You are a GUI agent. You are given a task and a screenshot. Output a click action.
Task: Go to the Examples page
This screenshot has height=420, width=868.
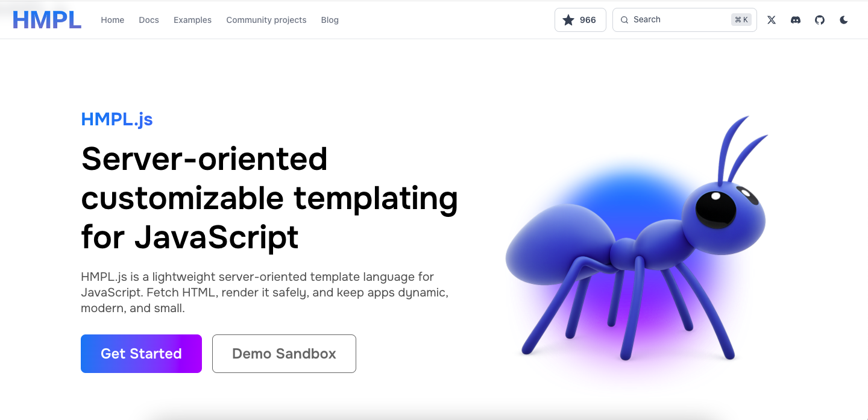[x=192, y=20]
